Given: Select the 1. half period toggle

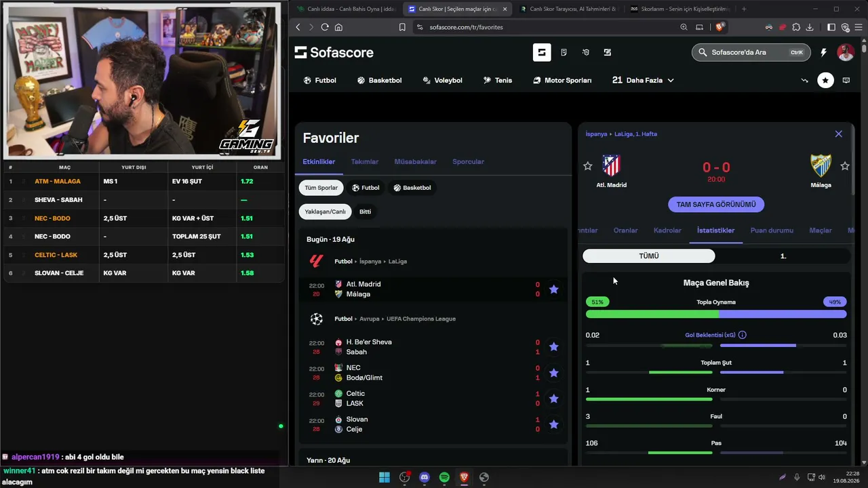Looking at the screenshot, I should 783,256.
